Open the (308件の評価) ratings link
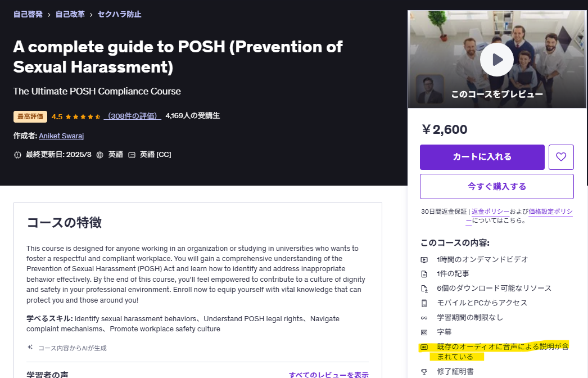The image size is (588, 378). (x=132, y=116)
